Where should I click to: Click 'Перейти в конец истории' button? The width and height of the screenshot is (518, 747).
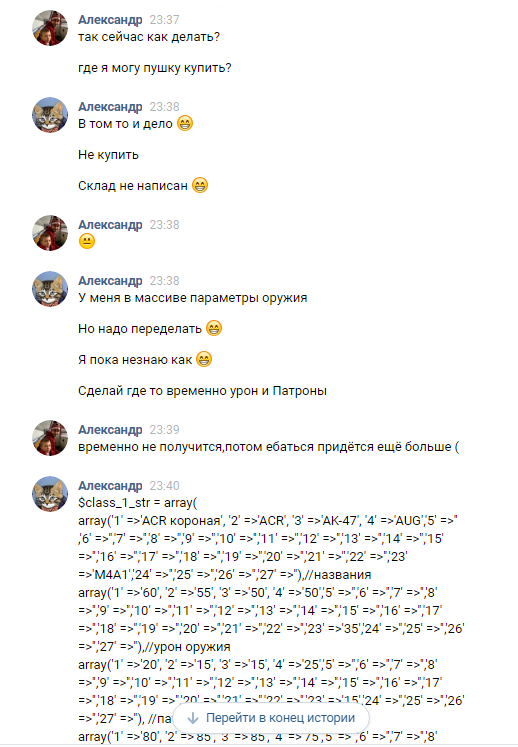271,718
